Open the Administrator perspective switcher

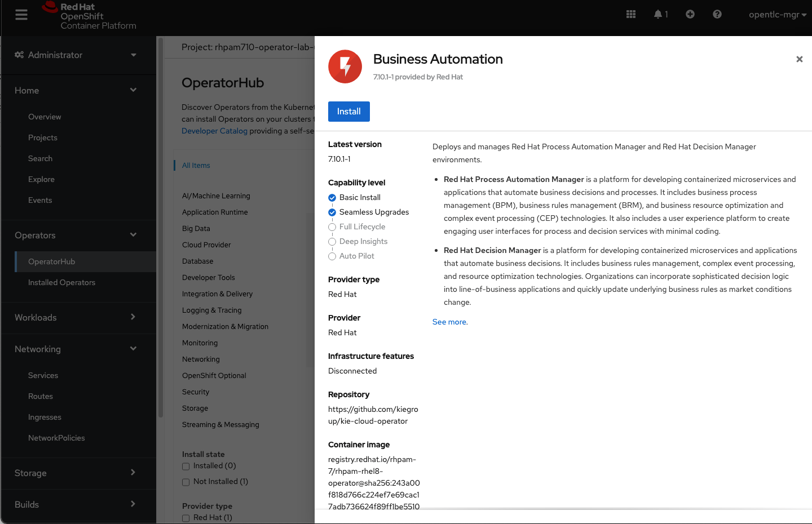tap(78, 55)
